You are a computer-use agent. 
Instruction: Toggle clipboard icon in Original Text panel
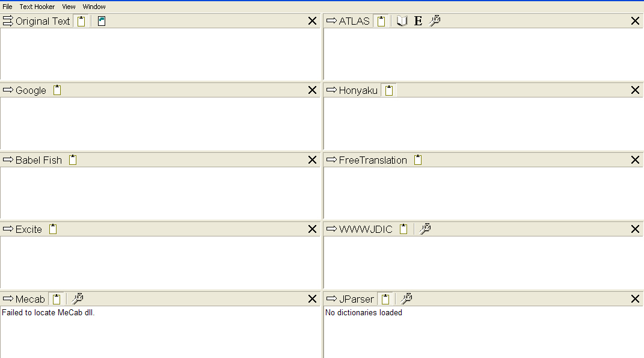click(x=81, y=21)
